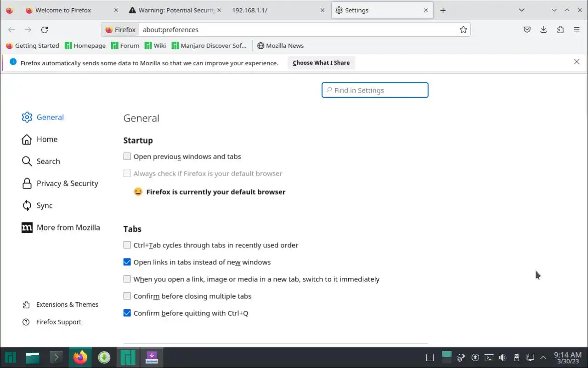
Task: Open Extensions & Themes link
Action: pos(60,305)
